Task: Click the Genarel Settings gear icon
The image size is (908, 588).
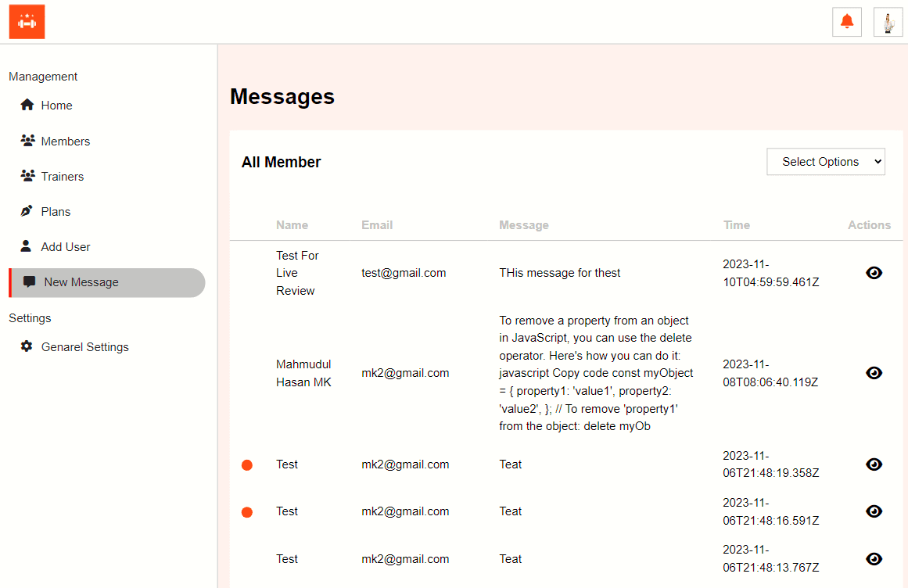Action: [27, 346]
